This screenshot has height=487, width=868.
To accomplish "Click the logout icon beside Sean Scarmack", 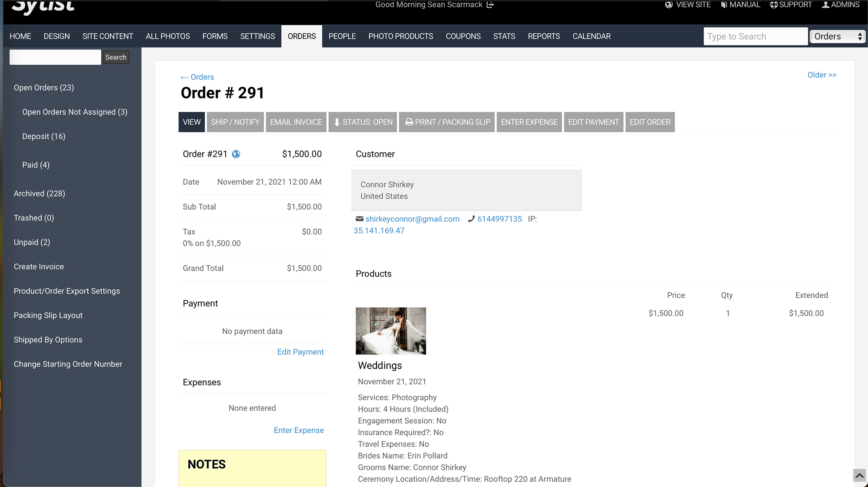I will [x=490, y=5].
